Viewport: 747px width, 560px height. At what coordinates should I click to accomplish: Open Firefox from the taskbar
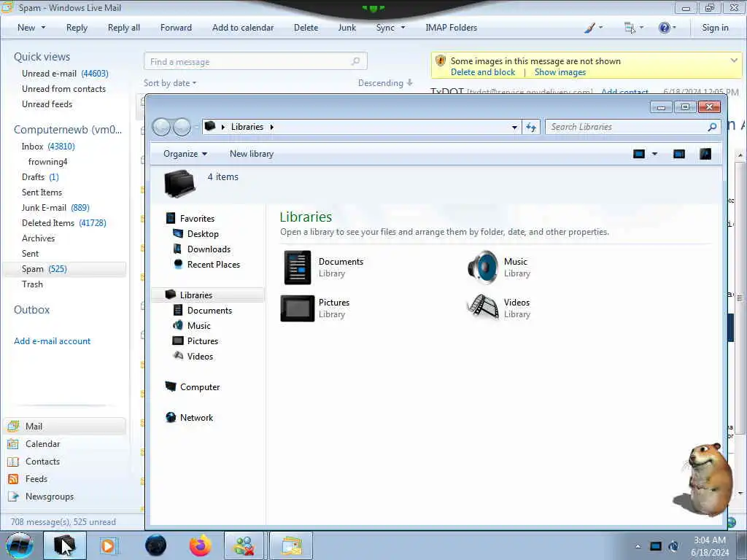(x=200, y=545)
